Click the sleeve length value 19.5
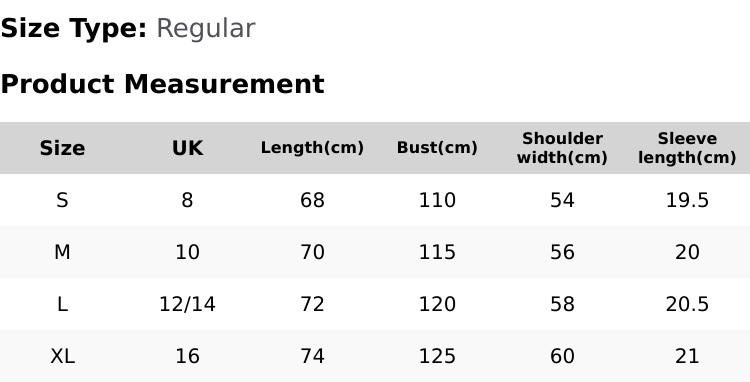The image size is (750, 382). tap(687, 200)
